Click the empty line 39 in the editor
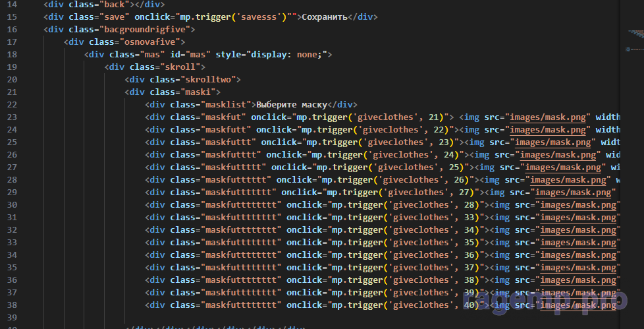 (263, 318)
